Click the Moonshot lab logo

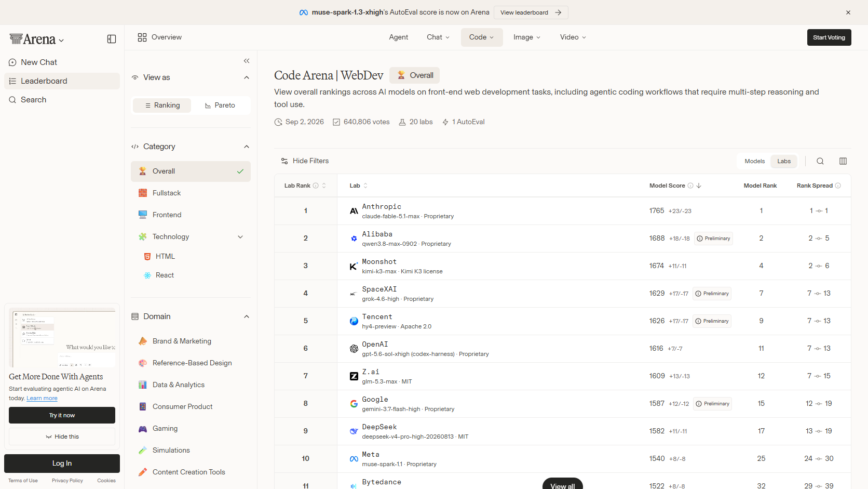click(354, 266)
